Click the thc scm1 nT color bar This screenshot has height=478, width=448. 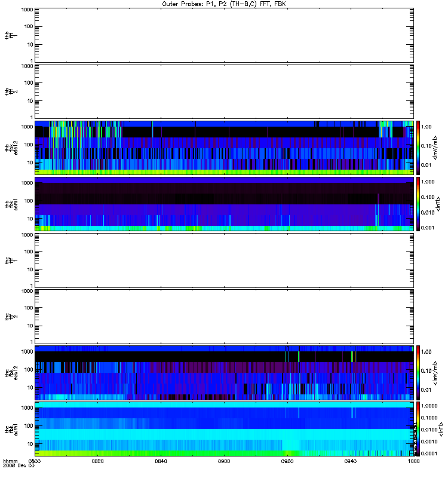(418, 429)
